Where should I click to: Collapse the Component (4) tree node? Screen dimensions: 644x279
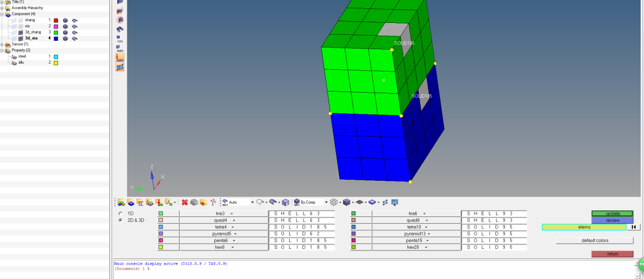point(2,14)
